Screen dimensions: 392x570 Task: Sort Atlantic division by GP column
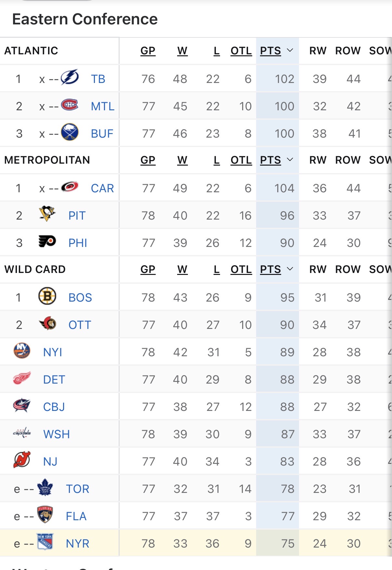148,51
